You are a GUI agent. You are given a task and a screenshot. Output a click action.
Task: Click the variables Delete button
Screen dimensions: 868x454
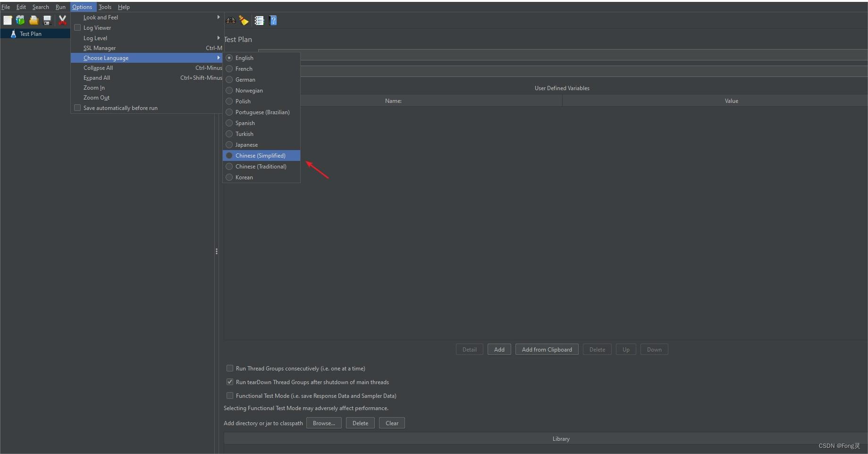pos(597,350)
